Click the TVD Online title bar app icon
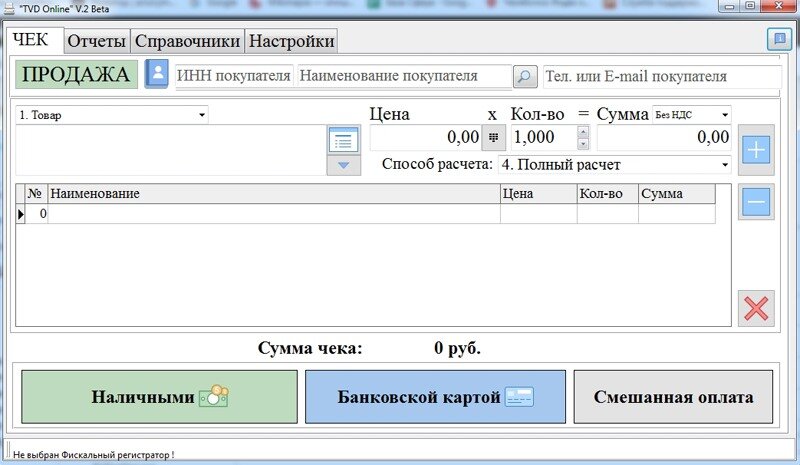The height and width of the screenshot is (465, 800). [9, 8]
